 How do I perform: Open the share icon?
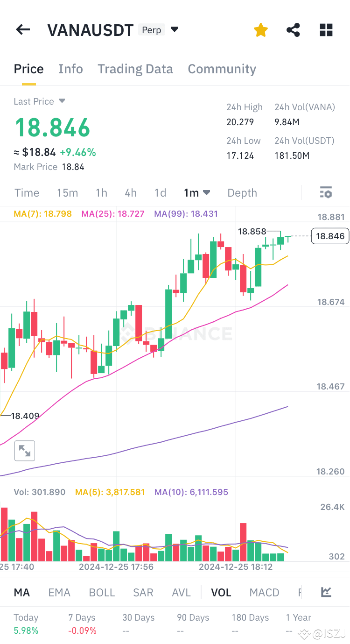tap(293, 30)
